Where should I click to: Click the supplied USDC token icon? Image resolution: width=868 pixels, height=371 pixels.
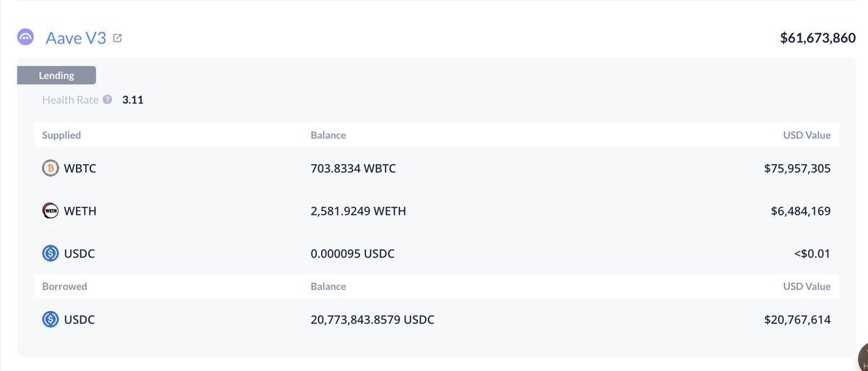50,254
